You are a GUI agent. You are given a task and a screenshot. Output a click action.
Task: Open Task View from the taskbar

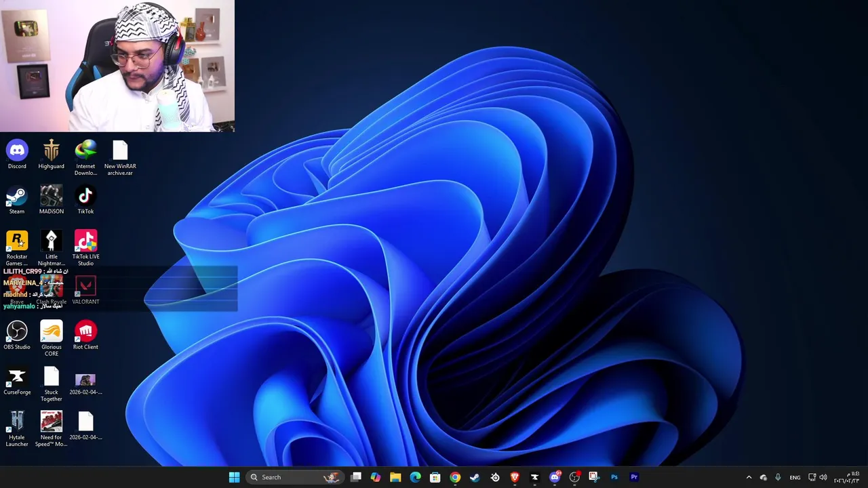point(356,477)
